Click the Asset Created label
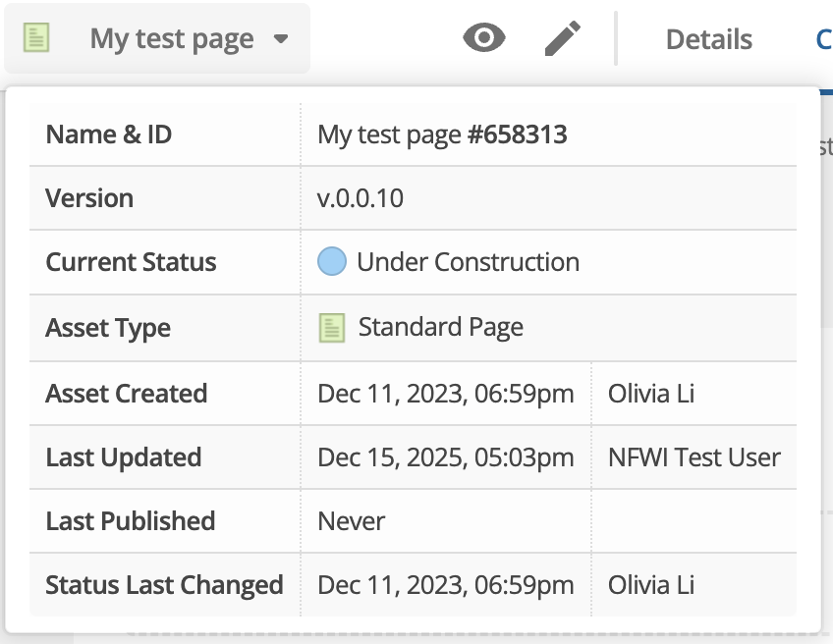Image resolution: width=833 pixels, height=644 pixels. click(x=127, y=394)
